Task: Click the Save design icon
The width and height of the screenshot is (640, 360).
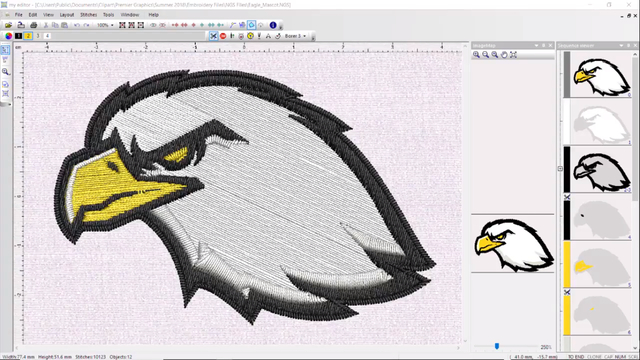Action: tap(21, 25)
